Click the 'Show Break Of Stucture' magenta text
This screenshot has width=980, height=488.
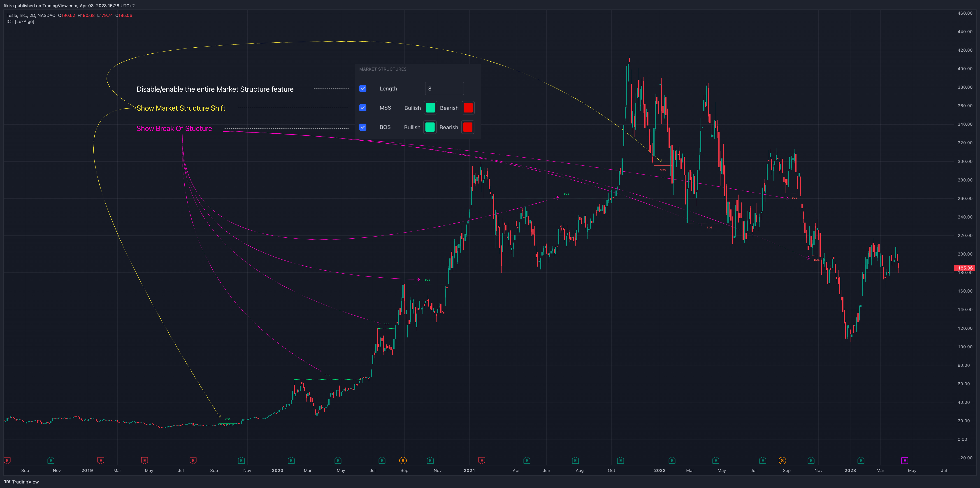(x=174, y=129)
